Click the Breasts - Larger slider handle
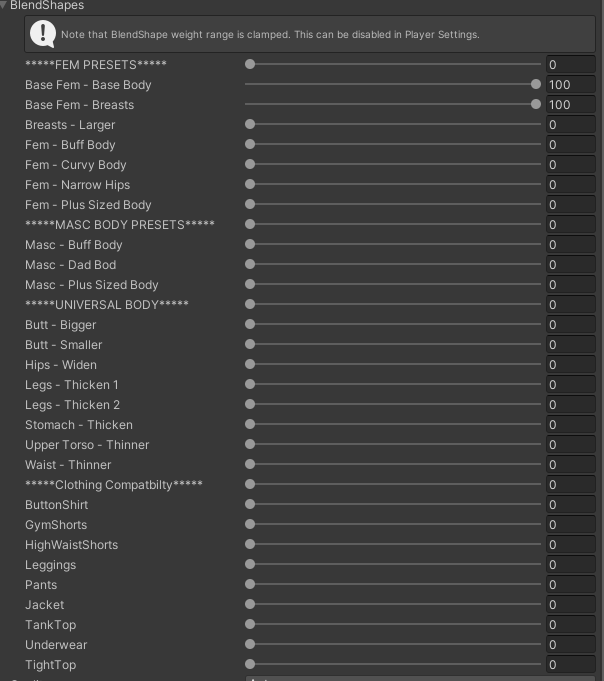The image size is (604, 681). click(250, 125)
